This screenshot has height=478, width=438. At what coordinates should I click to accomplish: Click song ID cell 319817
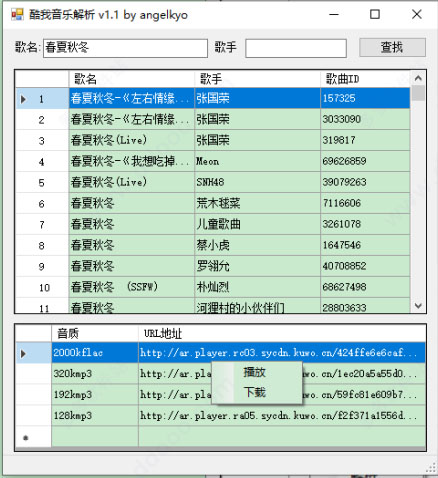365,140
